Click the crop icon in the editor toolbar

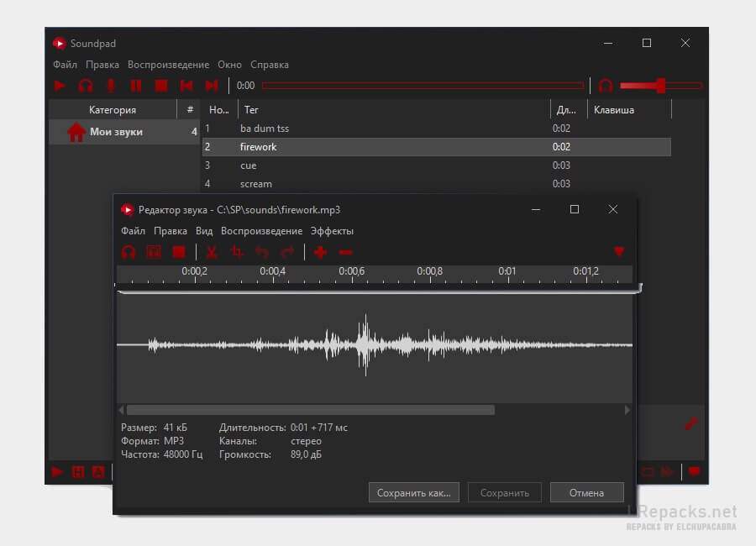click(237, 252)
